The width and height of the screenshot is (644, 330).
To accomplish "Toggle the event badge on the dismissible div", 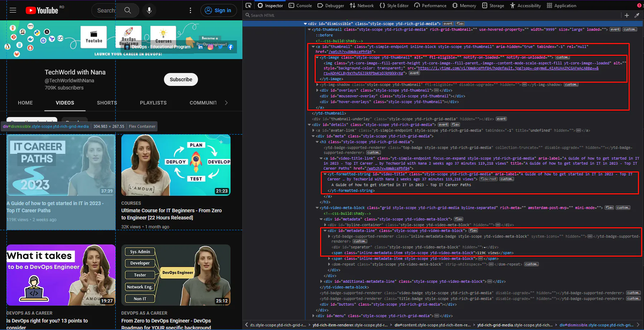I will 448,24.
